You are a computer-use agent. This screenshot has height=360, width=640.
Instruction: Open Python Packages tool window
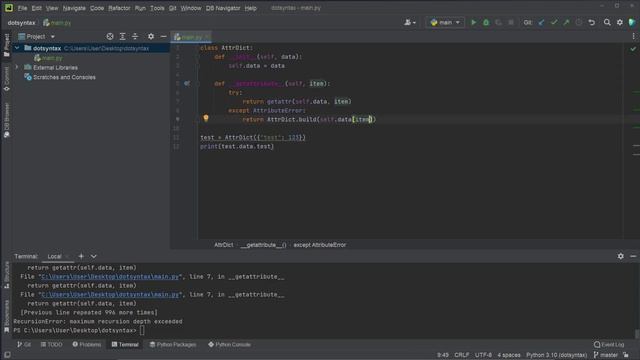[173, 344]
